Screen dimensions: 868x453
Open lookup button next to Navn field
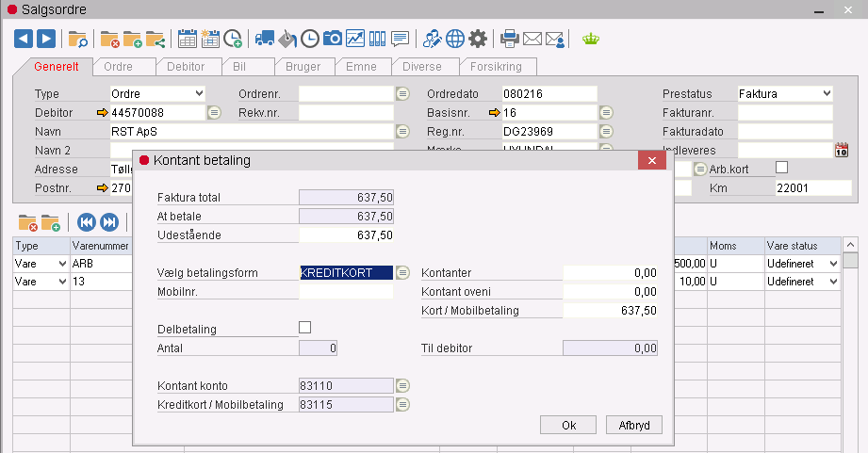[x=403, y=131]
